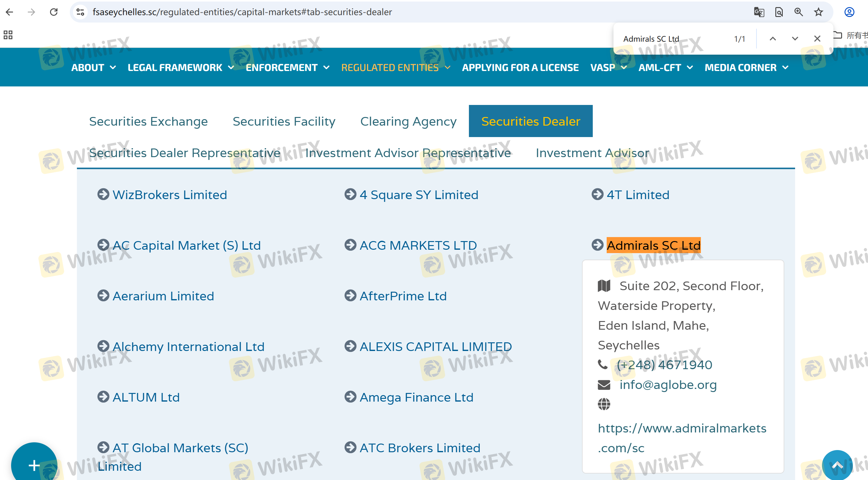Collapse Admirals SC Ltd arrow icon
The image size is (868, 480).
tap(597, 245)
